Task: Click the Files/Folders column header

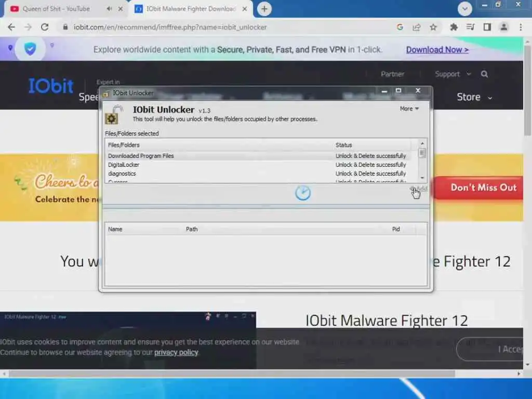Action: [219, 145]
